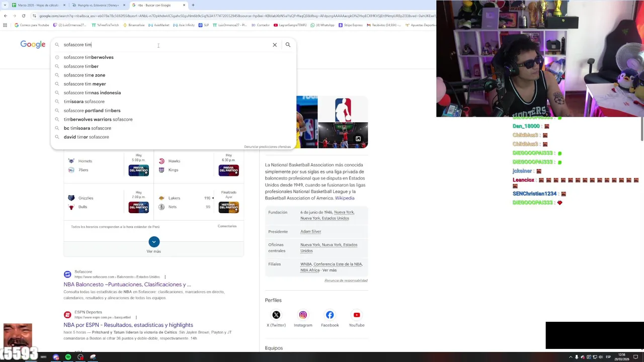644x362 pixels.
Task: Open the ESPN Deportes result options menu
Action: pos(136,317)
